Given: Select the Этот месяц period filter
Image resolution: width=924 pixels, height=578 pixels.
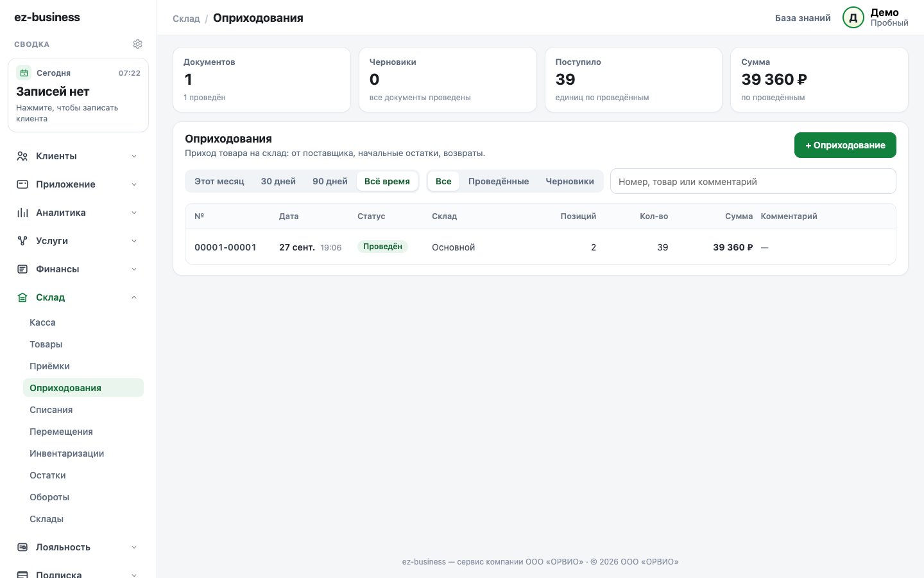Looking at the screenshot, I should [x=219, y=181].
